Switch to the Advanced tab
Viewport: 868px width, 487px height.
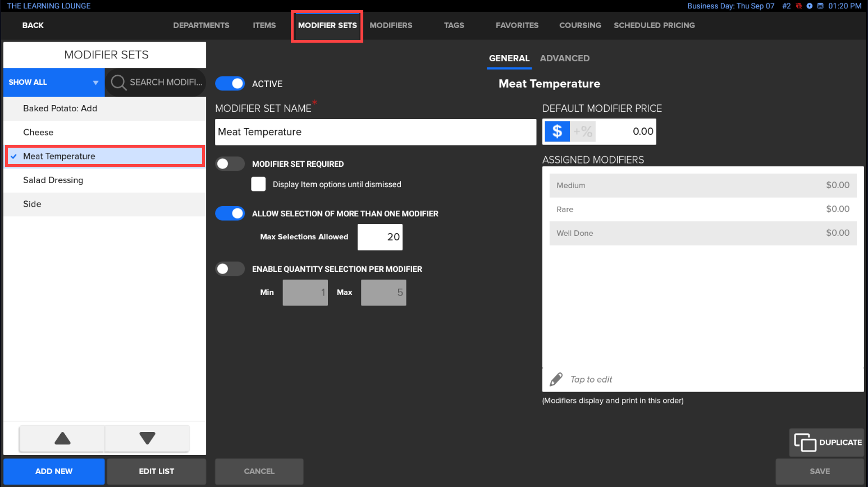[564, 58]
